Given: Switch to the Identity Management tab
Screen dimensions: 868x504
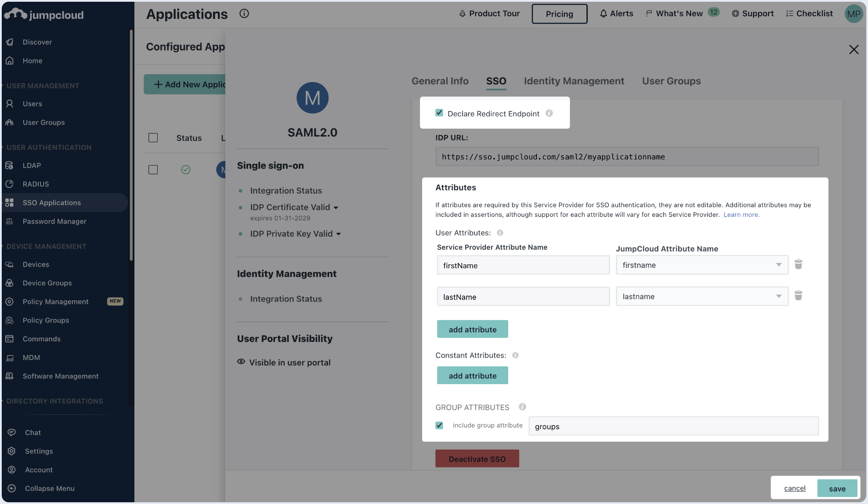Looking at the screenshot, I should (574, 81).
